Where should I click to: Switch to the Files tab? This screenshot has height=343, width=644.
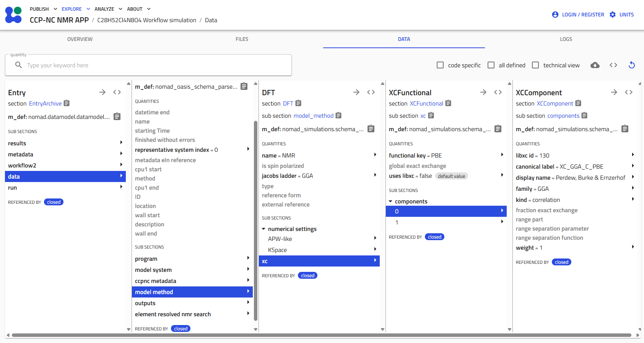[242, 39]
